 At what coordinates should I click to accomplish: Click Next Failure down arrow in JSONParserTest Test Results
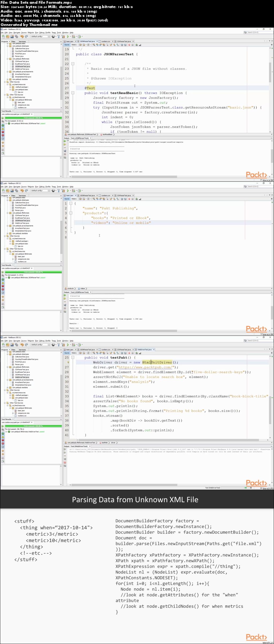3,146
